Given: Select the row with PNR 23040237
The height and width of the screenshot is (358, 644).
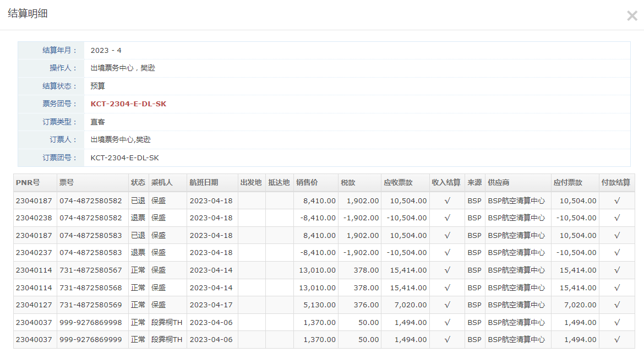Looking at the screenshot, I should (x=34, y=253).
